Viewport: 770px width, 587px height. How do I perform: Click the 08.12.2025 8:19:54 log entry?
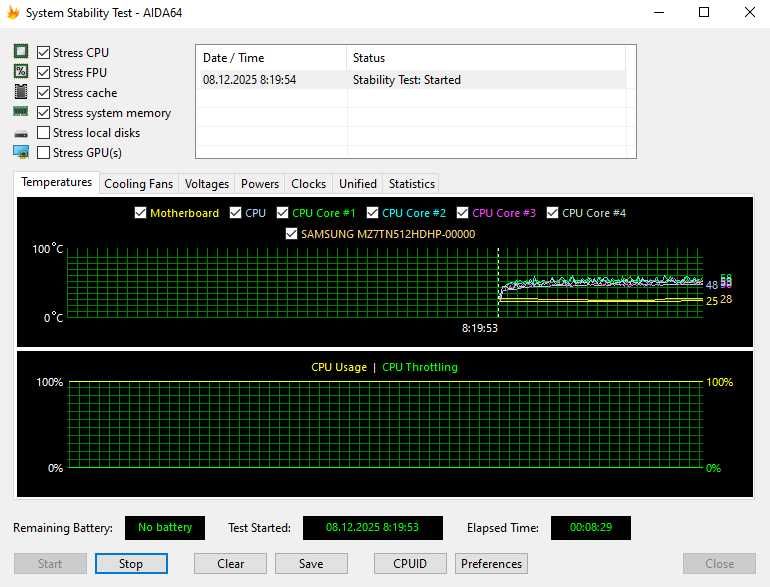point(249,80)
